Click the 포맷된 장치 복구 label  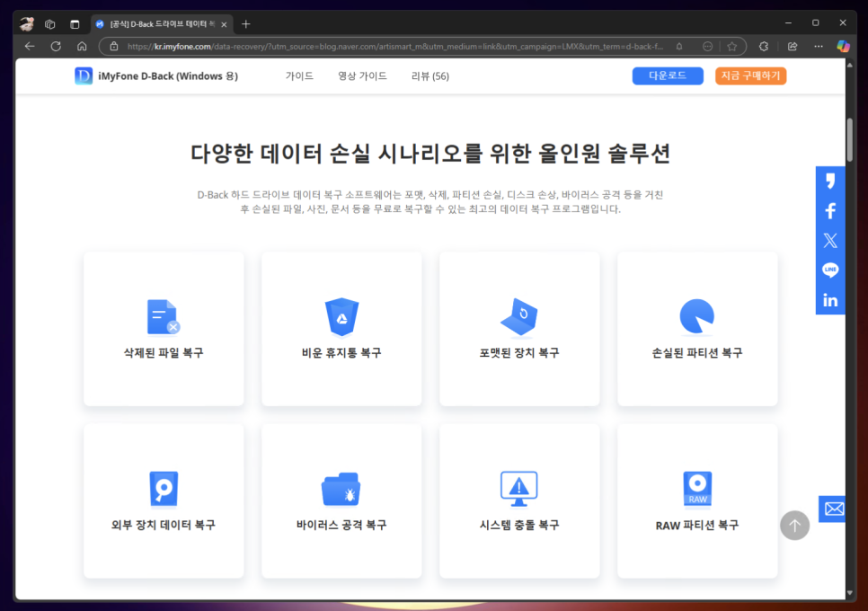click(519, 352)
